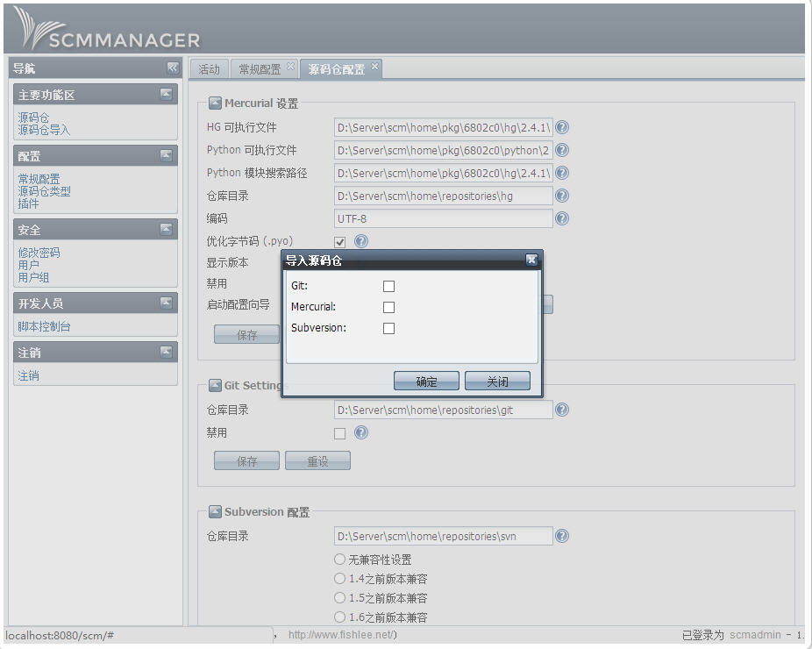Confirm import with 确定 button
Viewport: 812px width, 649px height.
426,382
